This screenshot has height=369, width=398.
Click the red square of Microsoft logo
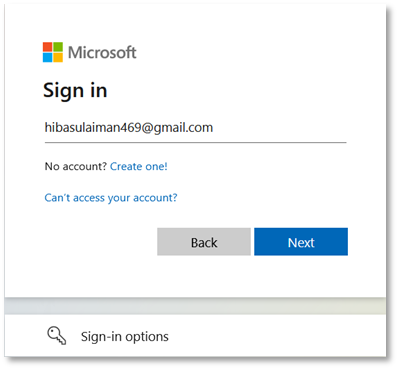48,47
